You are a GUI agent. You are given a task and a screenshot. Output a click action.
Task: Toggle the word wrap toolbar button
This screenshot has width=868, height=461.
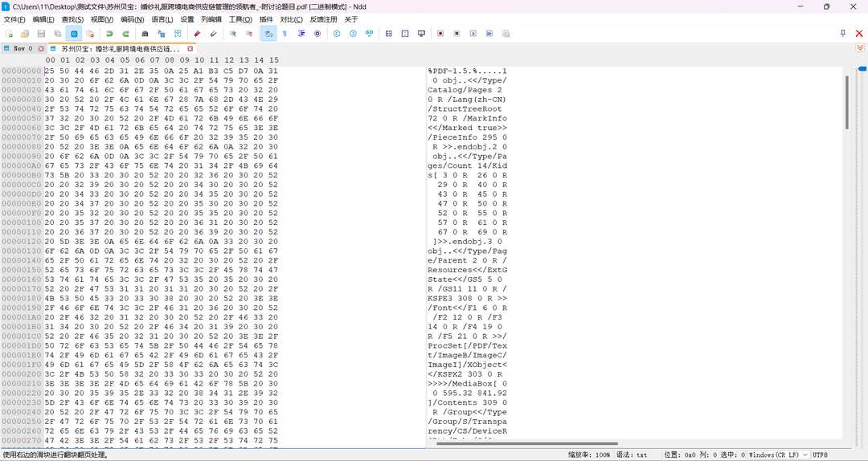point(269,34)
